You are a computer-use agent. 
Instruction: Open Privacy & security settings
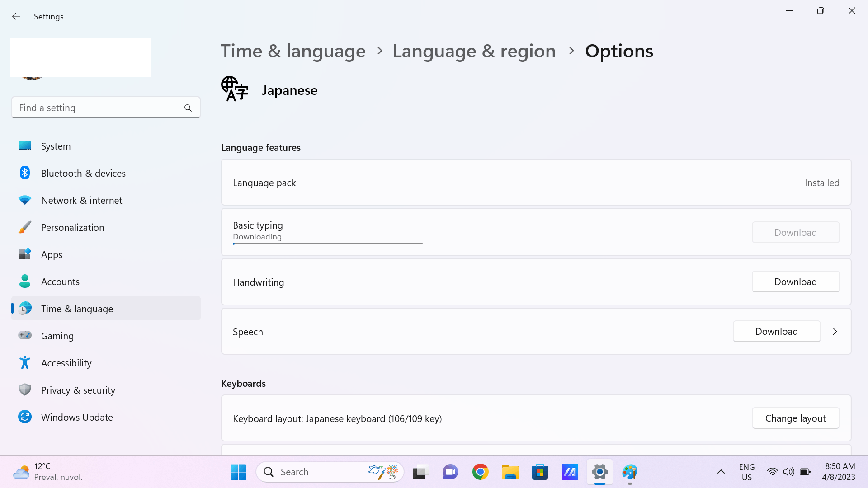pos(106,390)
